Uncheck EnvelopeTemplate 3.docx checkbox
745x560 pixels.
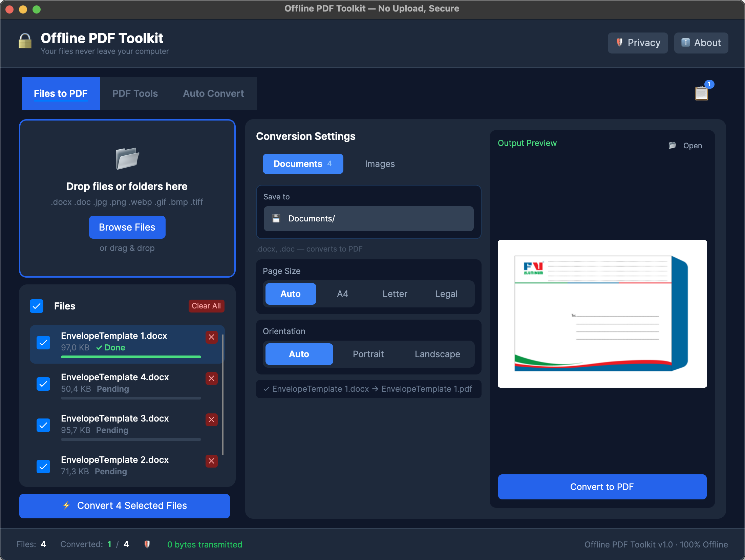43,425
